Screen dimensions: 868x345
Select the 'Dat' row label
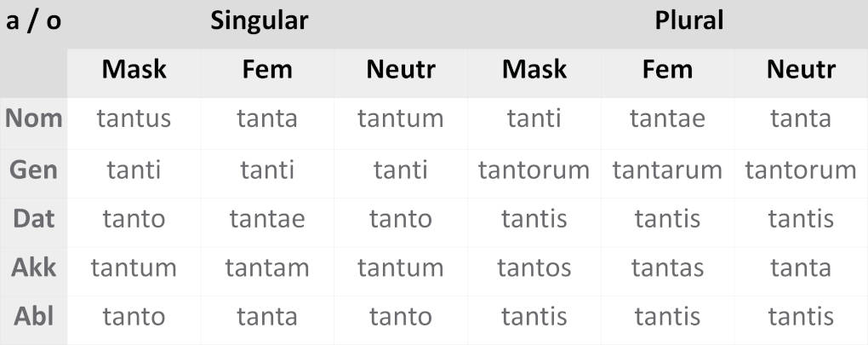pyautogui.click(x=34, y=219)
